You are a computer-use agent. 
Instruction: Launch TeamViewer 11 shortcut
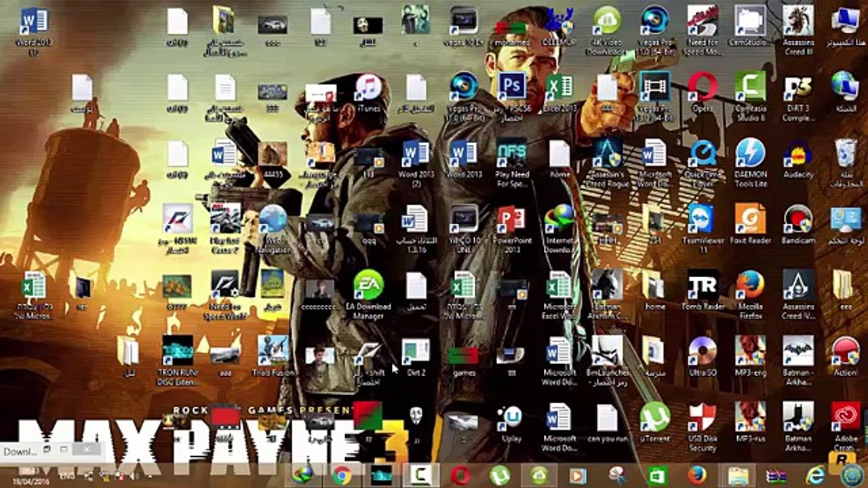coord(703,229)
